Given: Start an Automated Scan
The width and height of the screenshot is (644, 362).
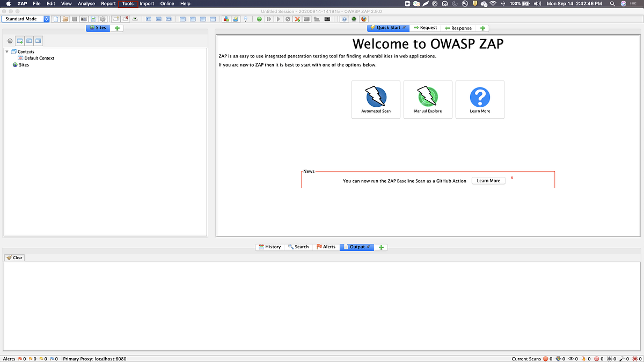Looking at the screenshot, I should [376, 99].
